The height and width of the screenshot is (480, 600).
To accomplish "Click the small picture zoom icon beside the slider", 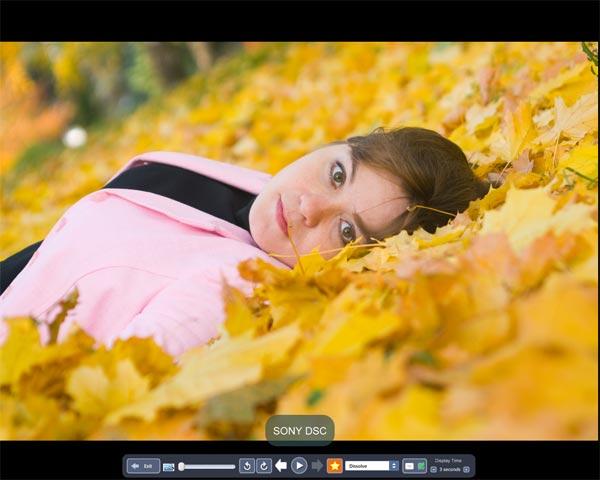I will pos(168,467).
